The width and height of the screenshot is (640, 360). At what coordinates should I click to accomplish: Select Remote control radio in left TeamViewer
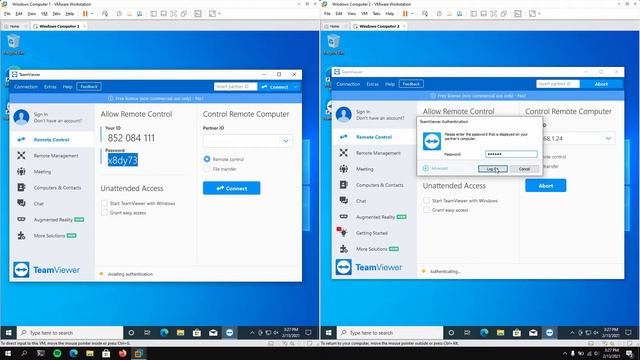click(207, 159)
